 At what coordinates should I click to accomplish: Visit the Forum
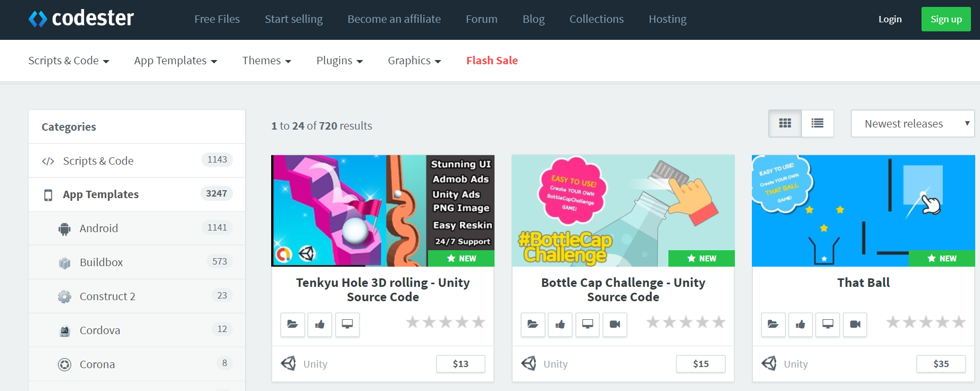482,19
